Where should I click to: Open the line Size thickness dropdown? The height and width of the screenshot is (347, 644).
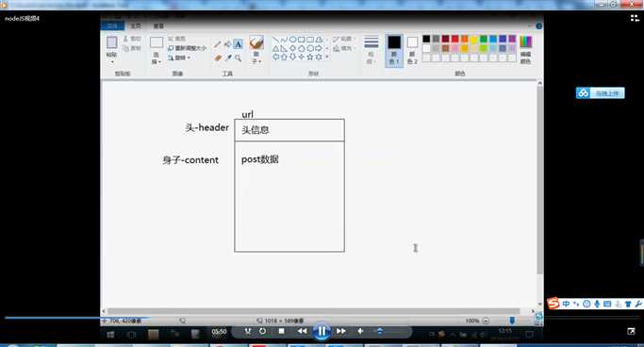(x=371, y=50)
